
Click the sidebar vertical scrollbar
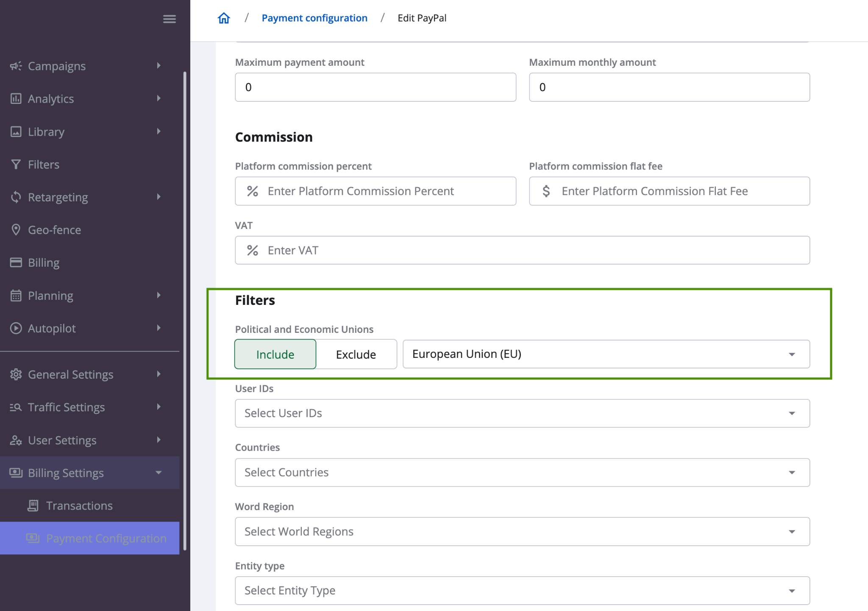[x=185, y=312]
